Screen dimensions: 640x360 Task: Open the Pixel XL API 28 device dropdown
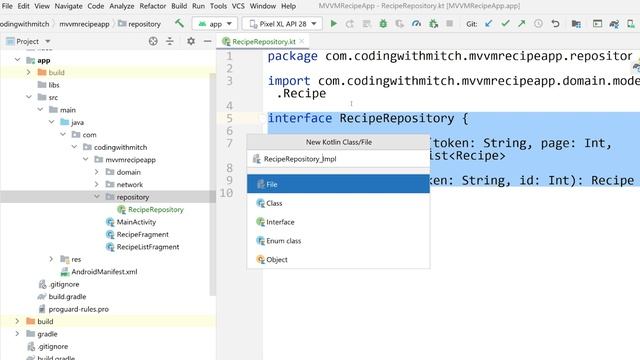pyautogui.click(x=283, y=24)
